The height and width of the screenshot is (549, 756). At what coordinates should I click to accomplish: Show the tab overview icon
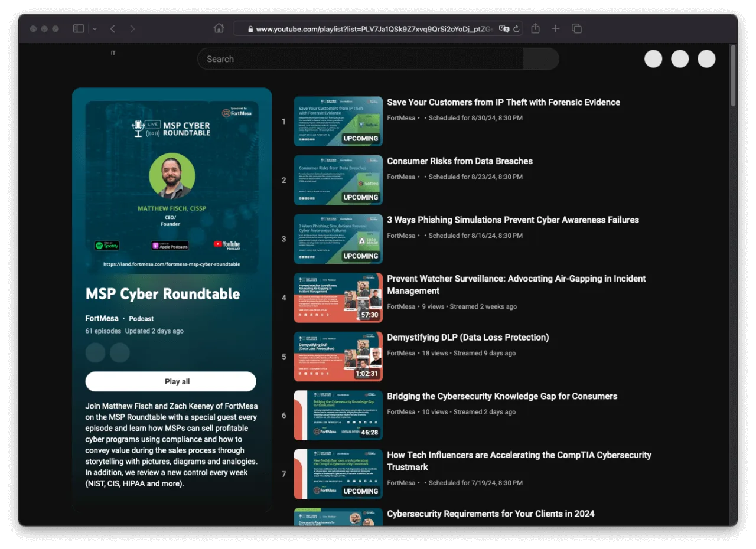[x=577, y=28]
